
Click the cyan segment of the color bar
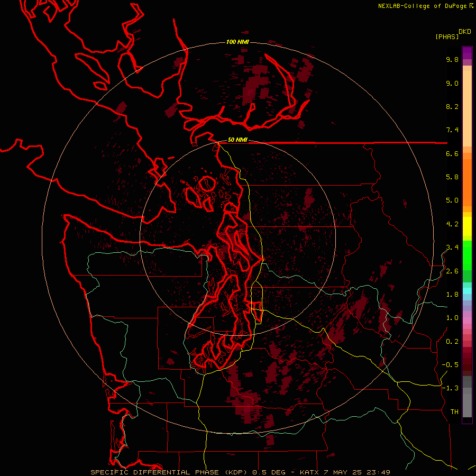pos(467,291)
